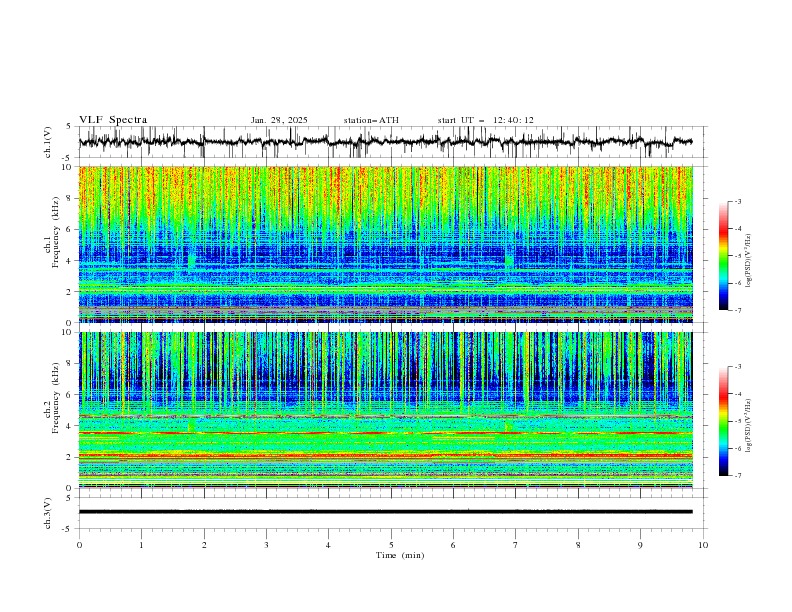Click the "Time (min)" axis label
The height and width of the screenshot is (612, 792).
(x=400, y=555)
